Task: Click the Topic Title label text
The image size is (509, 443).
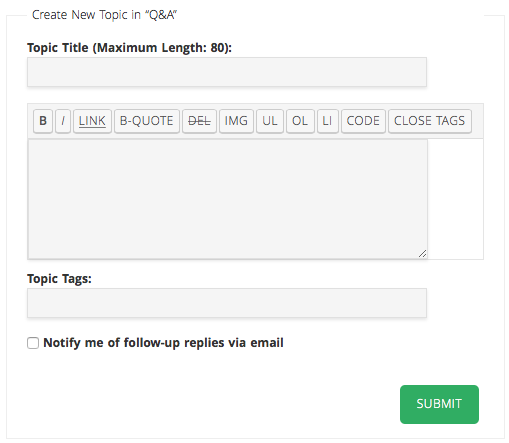Action: coord(129,48)
